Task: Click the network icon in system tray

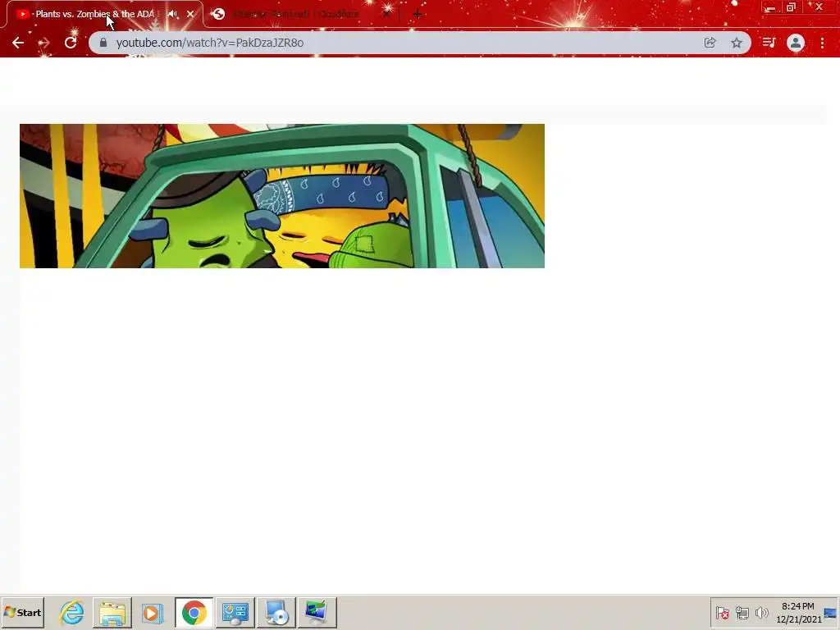Action: 742,612
